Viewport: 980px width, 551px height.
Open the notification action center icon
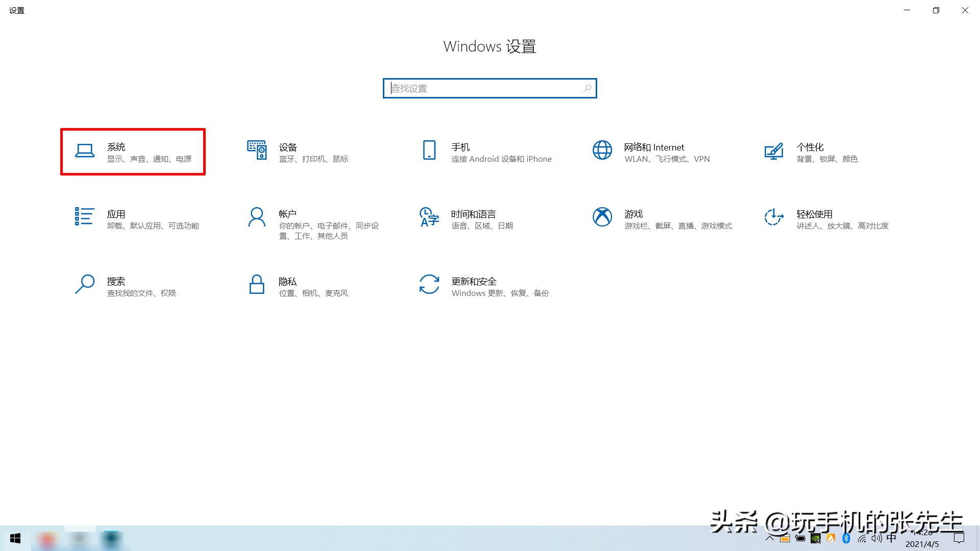tap(959, 538)
